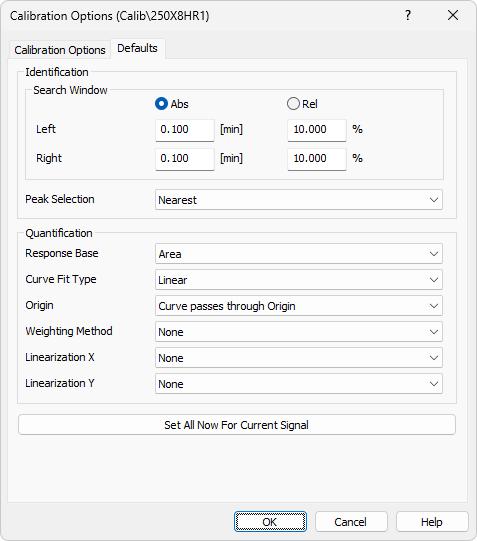The image size is (477, 541).
Task: Expand the Curve Fit Type dropdown
Action: 299,279
